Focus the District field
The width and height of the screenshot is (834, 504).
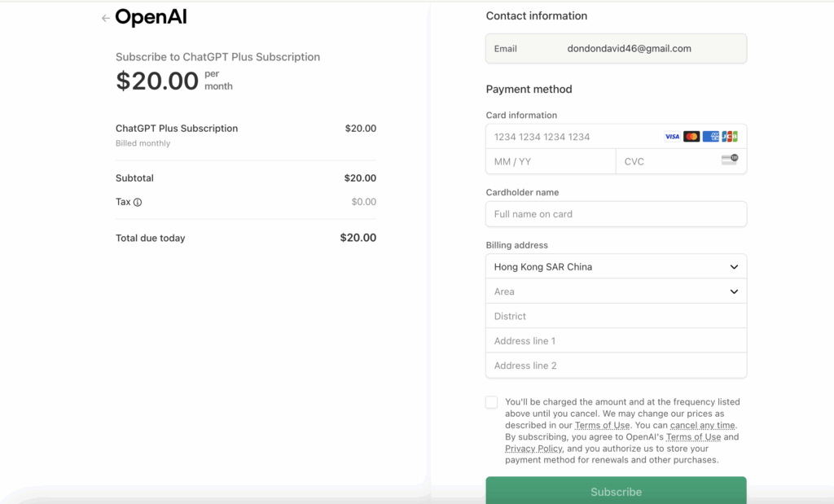(x=616, y=316)
